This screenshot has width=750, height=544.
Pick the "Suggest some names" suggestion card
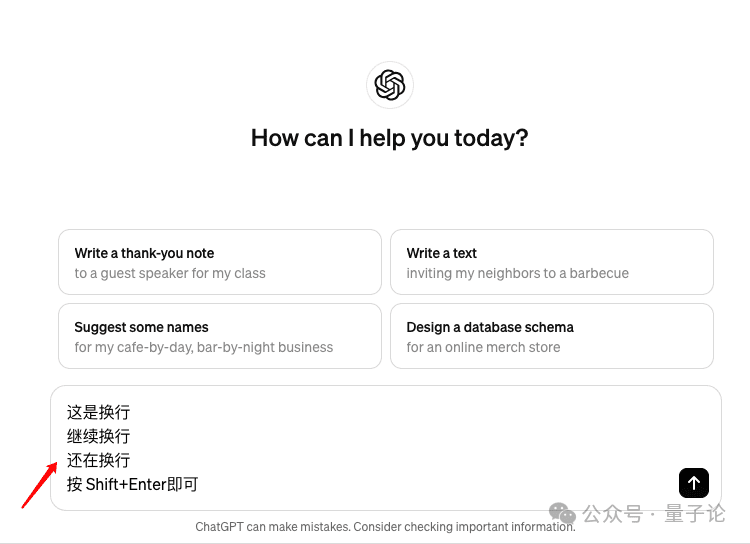coord(220,336)
